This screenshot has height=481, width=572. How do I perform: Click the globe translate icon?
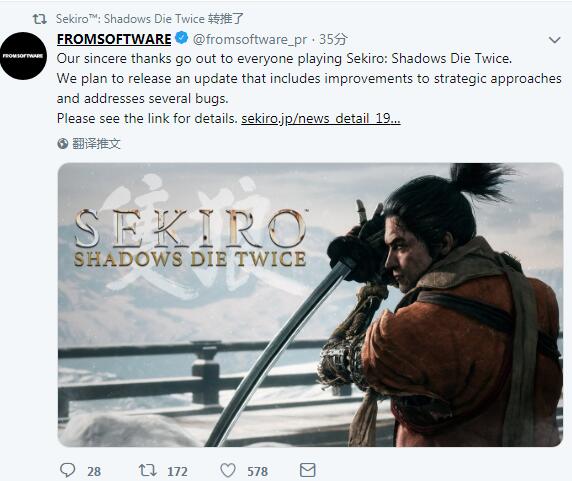pyautogui.click(x=63, y=144)
